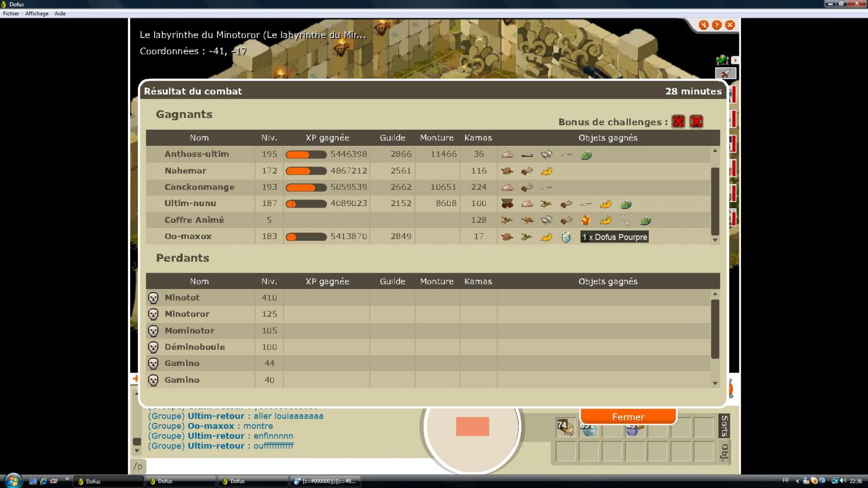This screenshot has height=488, width=868.
Task: Select golden flame item in Nahemar row
Action: pos(546,171)
